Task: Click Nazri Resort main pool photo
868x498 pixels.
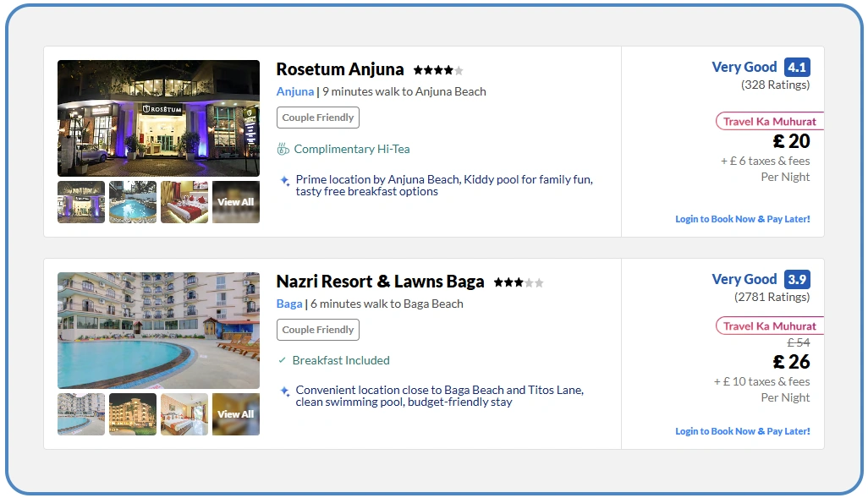Action: [x=158, y=331]
